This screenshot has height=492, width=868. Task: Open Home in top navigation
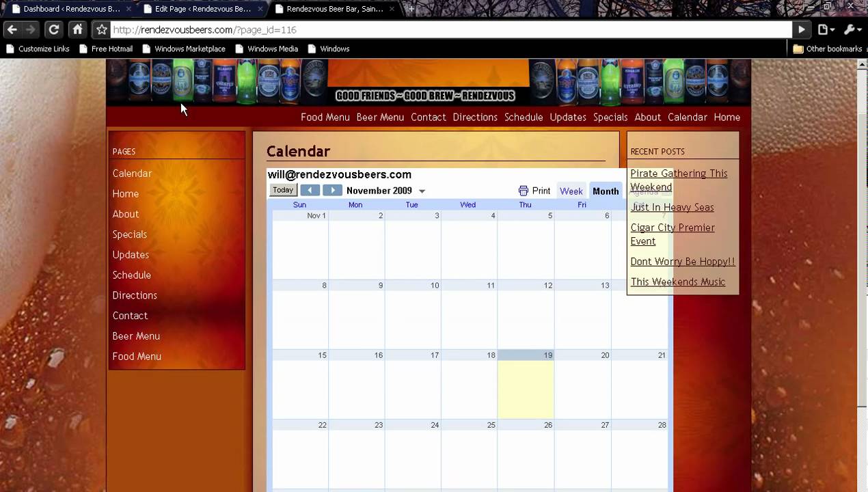tap(727, 117)
